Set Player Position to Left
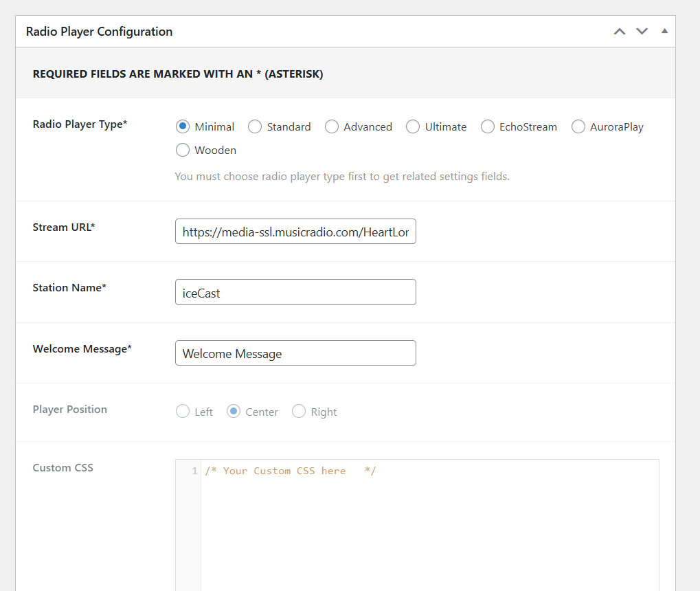 182,411
